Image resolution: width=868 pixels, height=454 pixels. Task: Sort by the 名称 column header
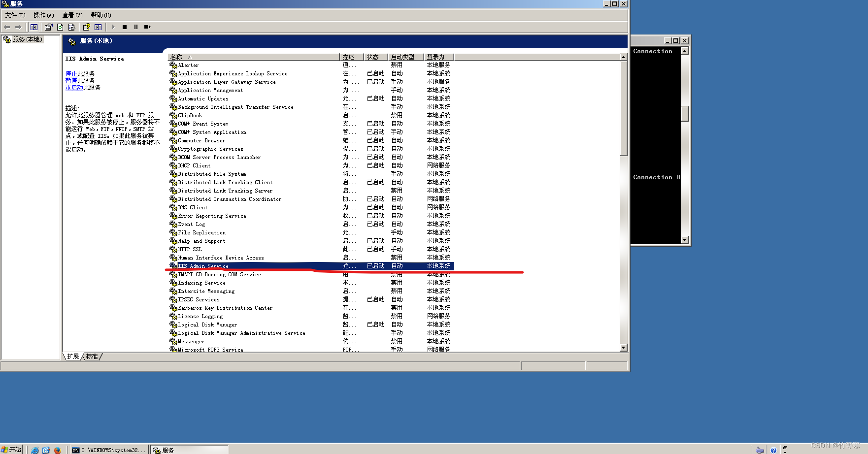pyautogui.click(x=254, y=57)
